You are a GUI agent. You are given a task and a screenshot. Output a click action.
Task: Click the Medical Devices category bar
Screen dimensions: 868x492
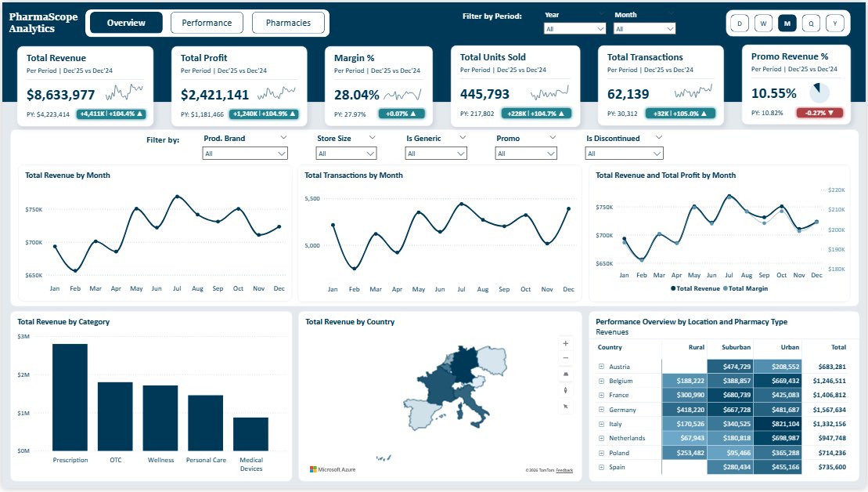[250, 434]
